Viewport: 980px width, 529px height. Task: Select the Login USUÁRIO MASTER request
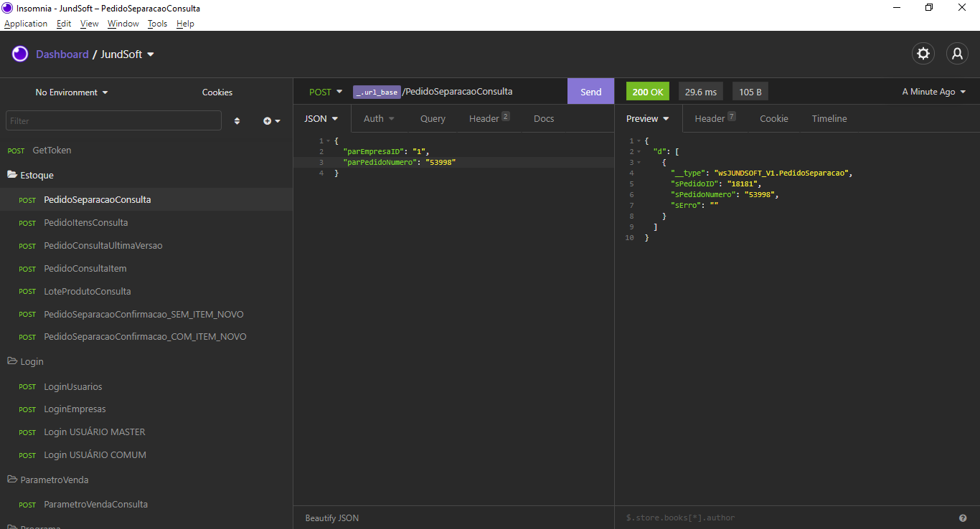pyautogui.click(x=146, y=432)
